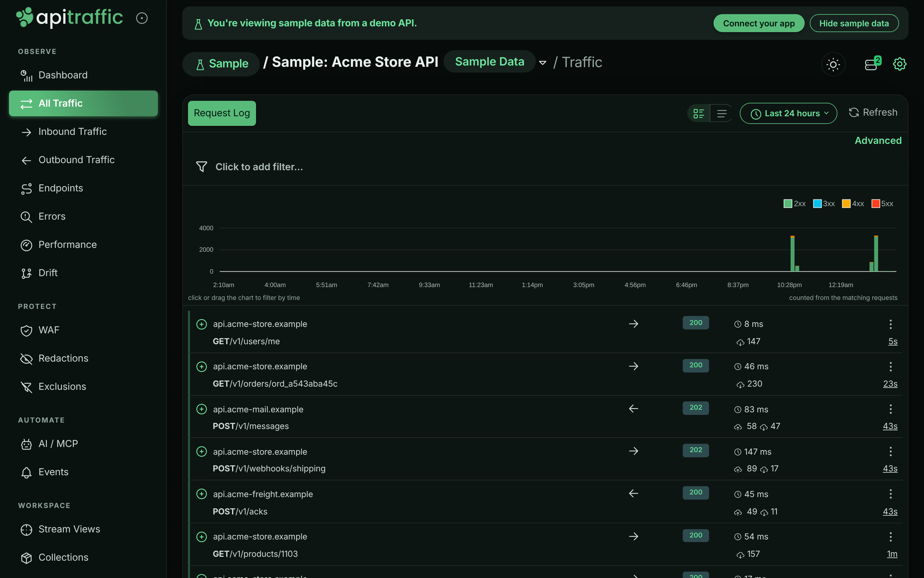Click the tall chart bar near 10:28pm

coord(792,254)
